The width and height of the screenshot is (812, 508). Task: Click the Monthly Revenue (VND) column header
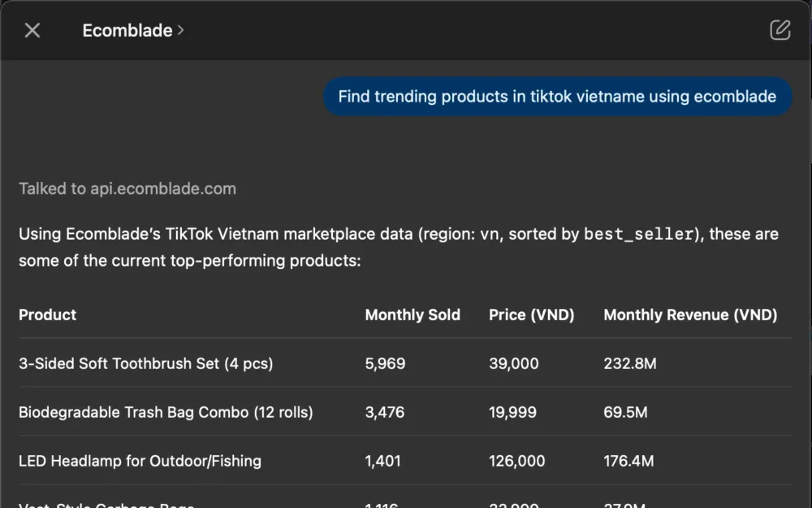(x=690, y=315)
